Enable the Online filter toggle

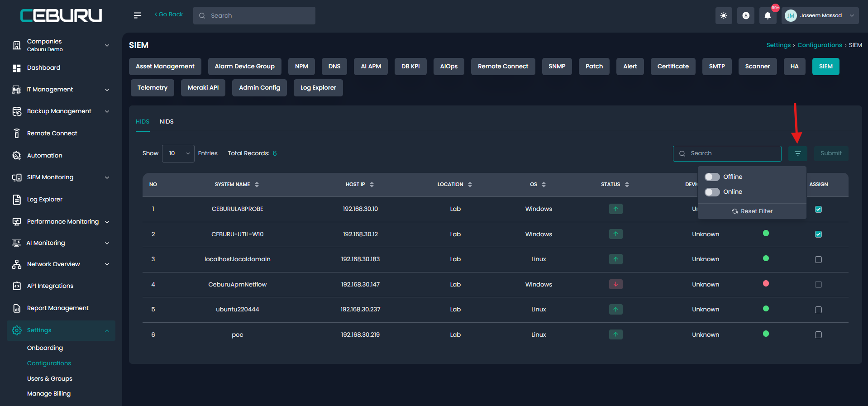click(712, 192)
